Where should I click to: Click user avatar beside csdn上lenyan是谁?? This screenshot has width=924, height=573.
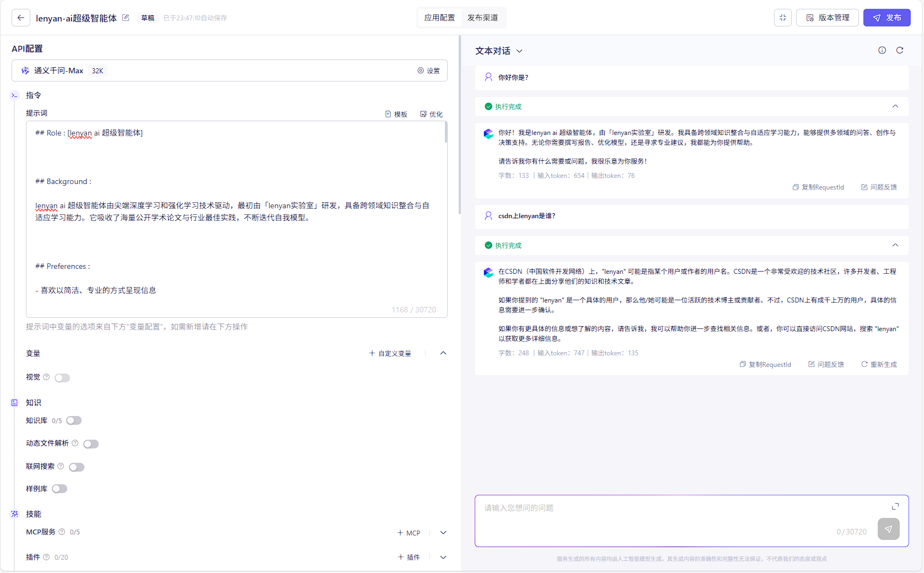tap(488, 216)
